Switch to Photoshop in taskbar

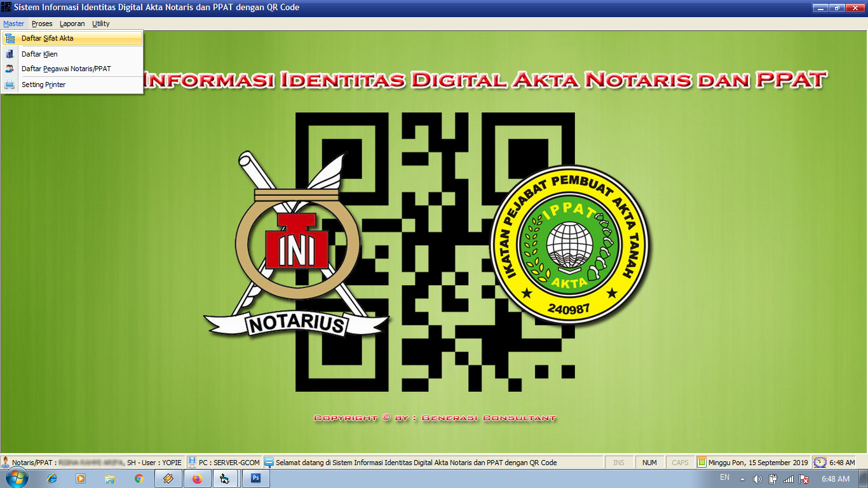click(255, 478)
